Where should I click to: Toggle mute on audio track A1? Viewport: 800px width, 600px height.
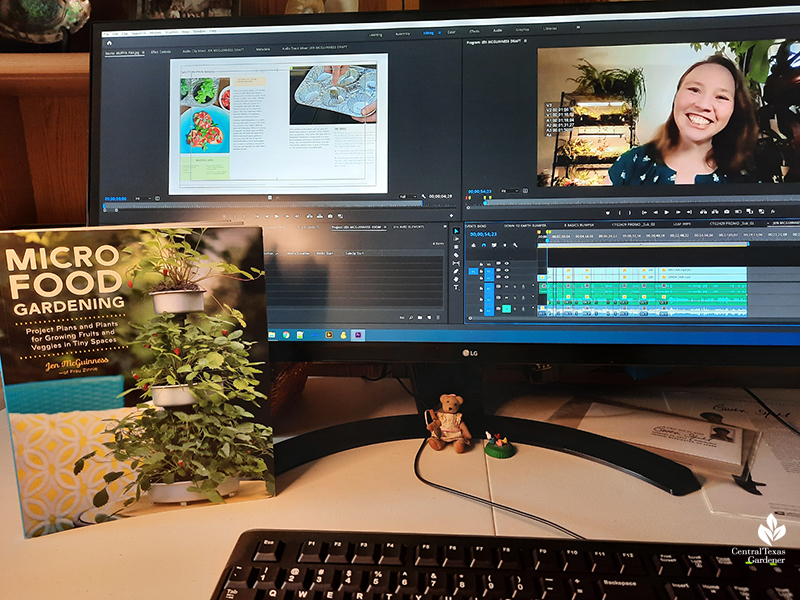click(507, 287)
